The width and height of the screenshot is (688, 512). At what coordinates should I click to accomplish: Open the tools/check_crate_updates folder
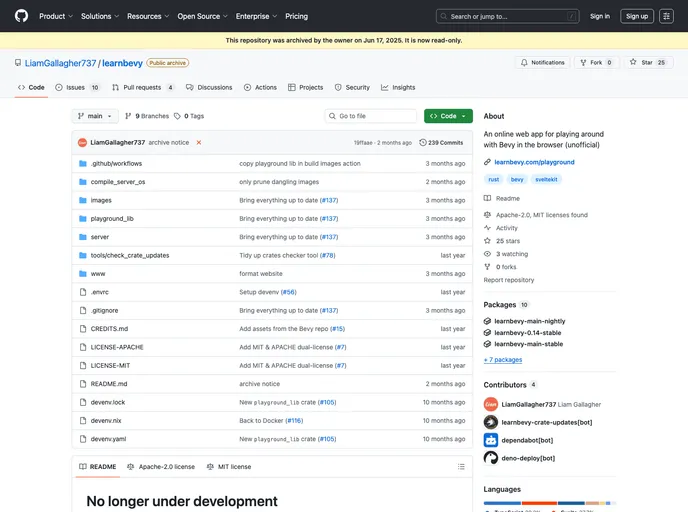(x=130, y=255)
